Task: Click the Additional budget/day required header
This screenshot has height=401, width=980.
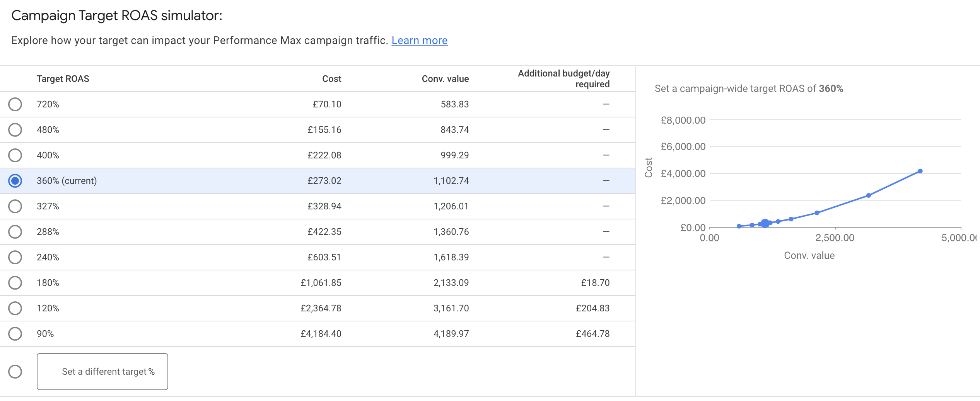Action: pyautogui.click(x=564, y=78)
